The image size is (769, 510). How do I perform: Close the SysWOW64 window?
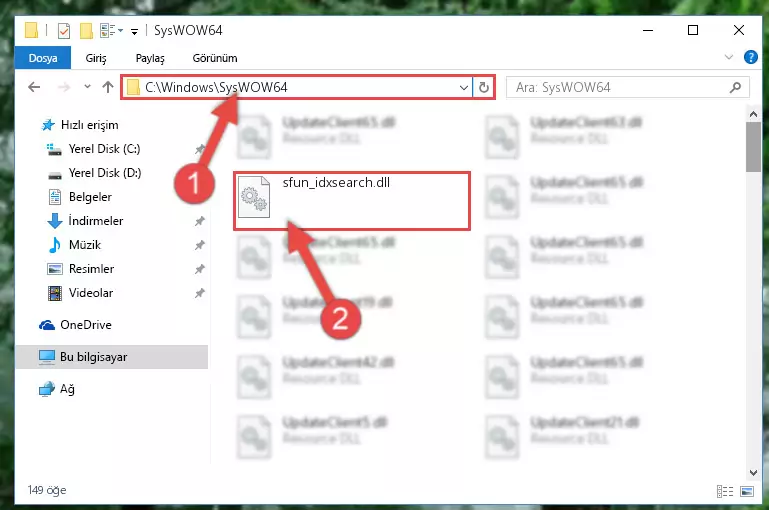click(739, 30)
